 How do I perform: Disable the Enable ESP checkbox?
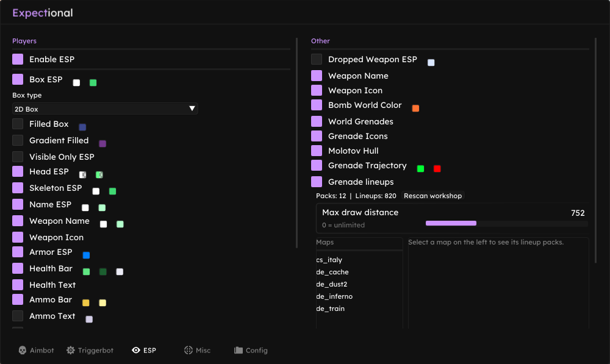coord(18,59)
